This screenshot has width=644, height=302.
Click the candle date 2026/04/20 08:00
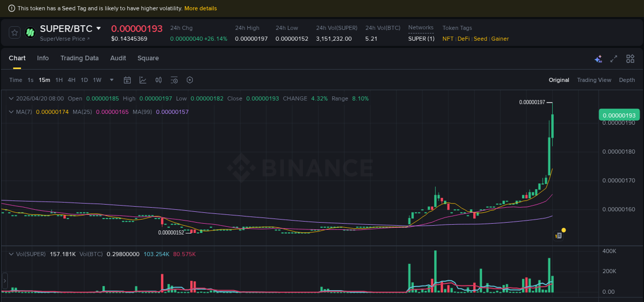tap(40, 98)
